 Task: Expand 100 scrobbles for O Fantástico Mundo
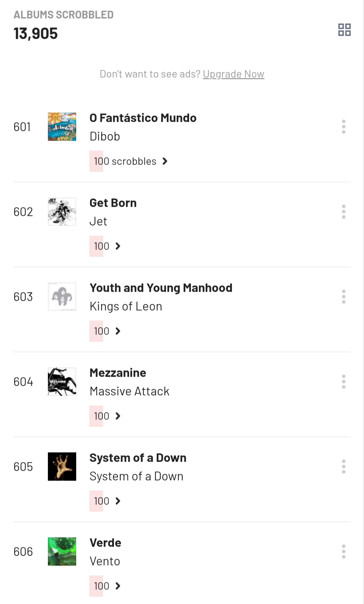click(130, 161)
